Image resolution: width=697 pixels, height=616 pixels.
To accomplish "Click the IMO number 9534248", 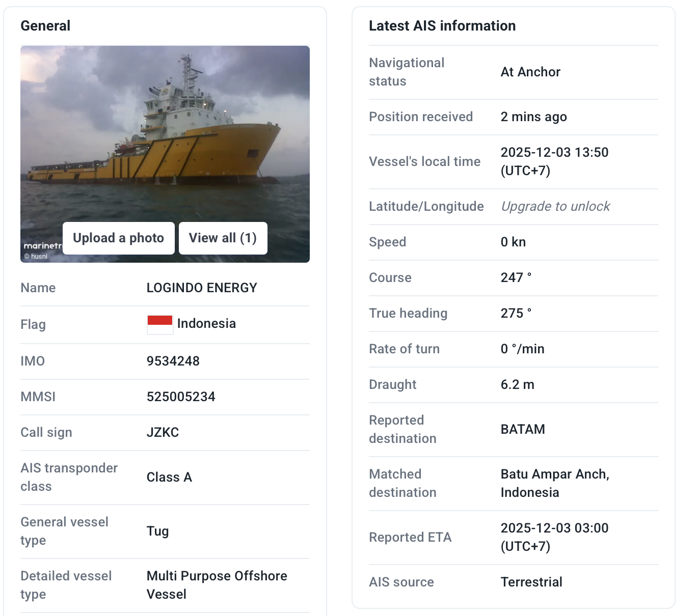I will tap(173, 361).
